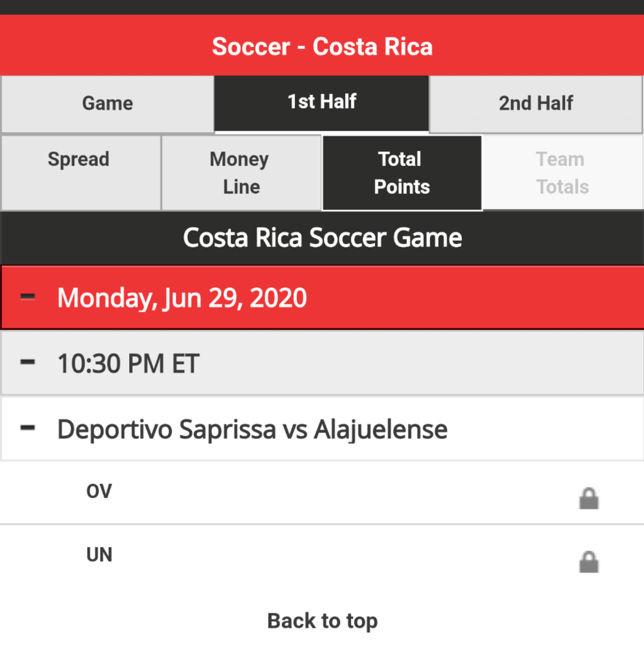Screen dimensions: 644x648
Task: Click the lock icon on the UN row
Action: (x=589, y=562)
